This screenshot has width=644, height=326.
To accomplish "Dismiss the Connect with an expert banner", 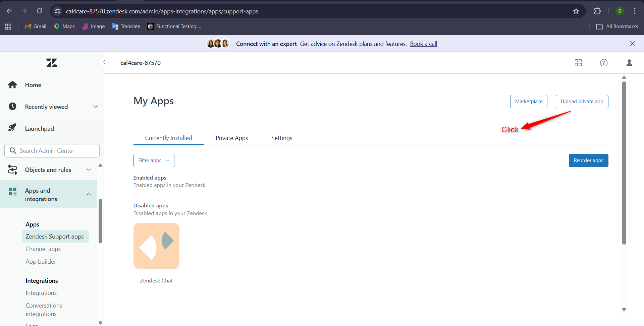I will coord(632,44).
